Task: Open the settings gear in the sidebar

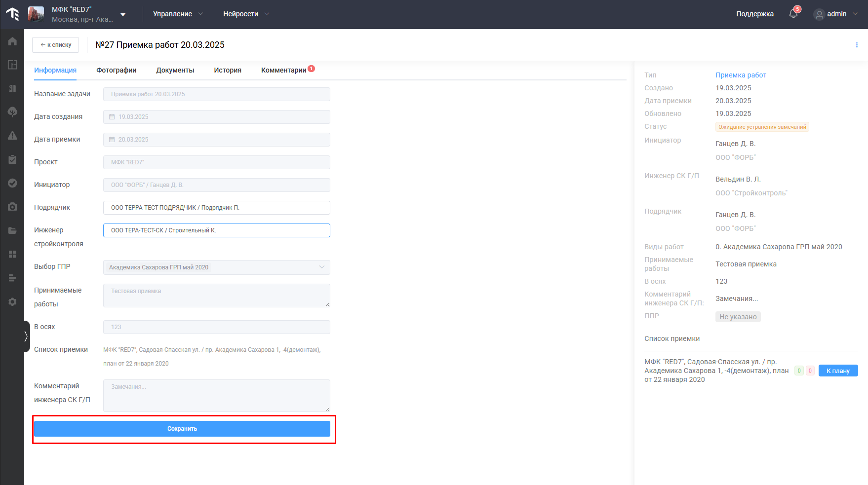Action: (x=12, y=301)
